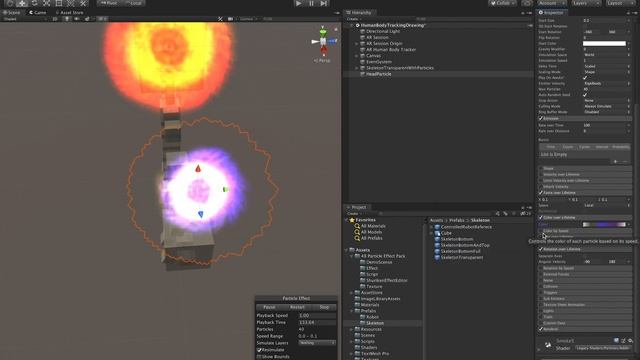Click Restart in Particle Effect panel
The width and height of the screenshot is (640, 360).
[x=297, y=307]
